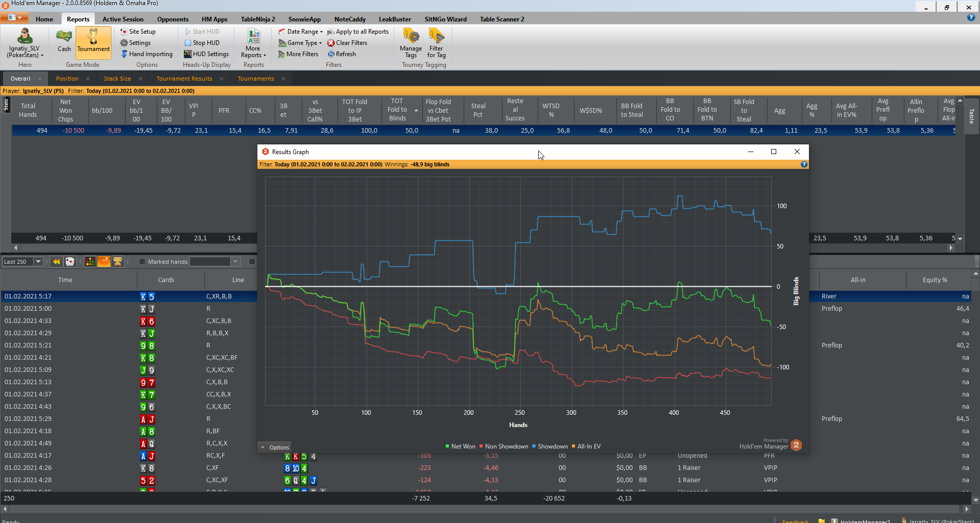Toggle the All-In EV legend series
This screenshot has height=523, width=980.
pyautogui.click(x=586, y=446)
